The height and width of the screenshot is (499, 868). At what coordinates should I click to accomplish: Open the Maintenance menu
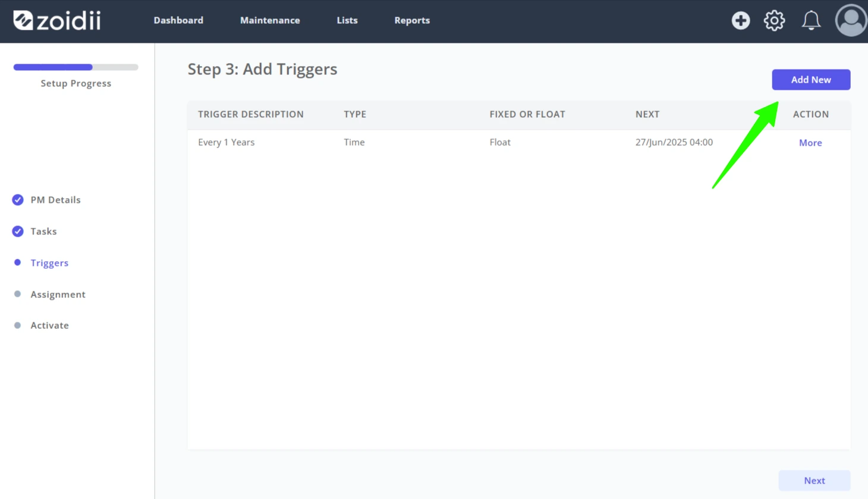(270, 20)
